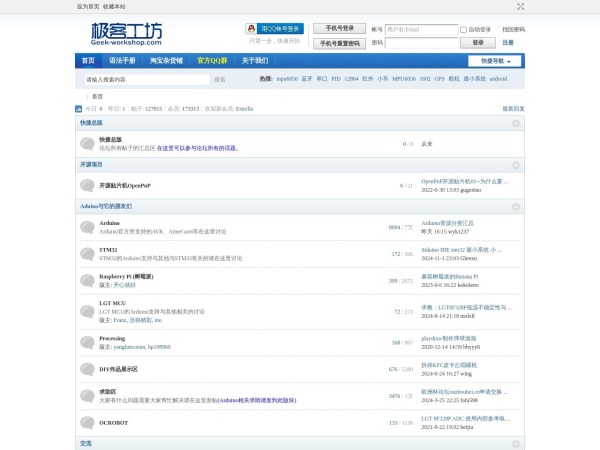Enable the 自动登录 checkbox
600x450 pixels.
click(x=463, y=30)
